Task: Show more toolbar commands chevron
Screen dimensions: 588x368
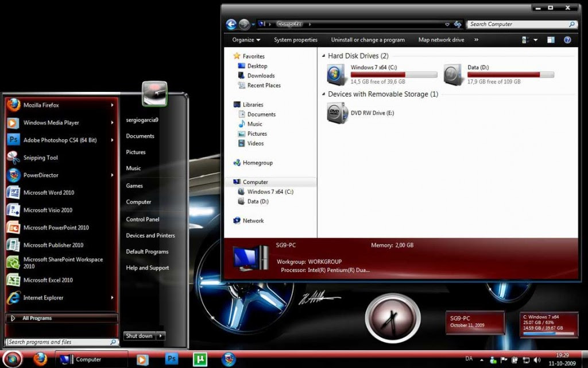Action: pos(476,40)
